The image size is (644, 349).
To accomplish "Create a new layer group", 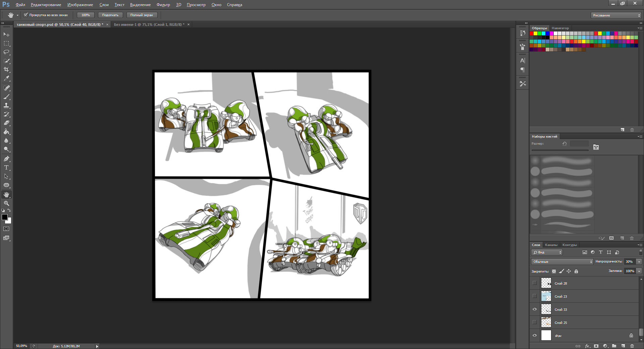I will [614, 346].
